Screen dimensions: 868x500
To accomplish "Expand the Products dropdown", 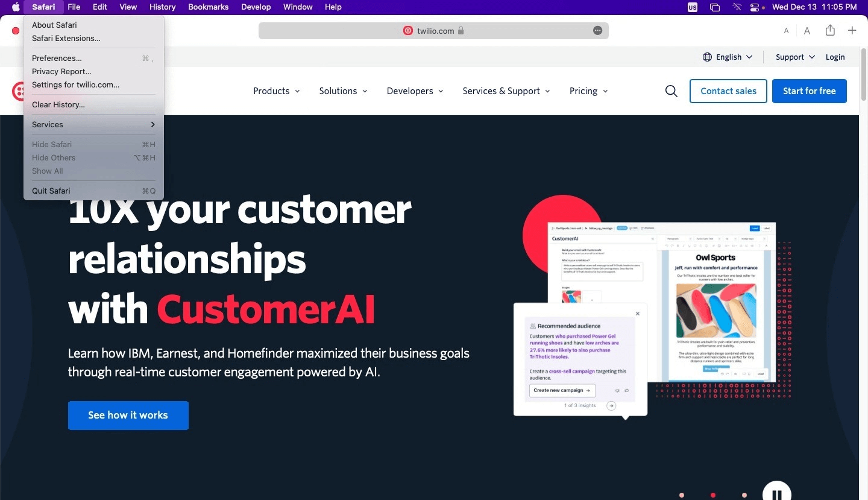I will [x=276, y=91].
